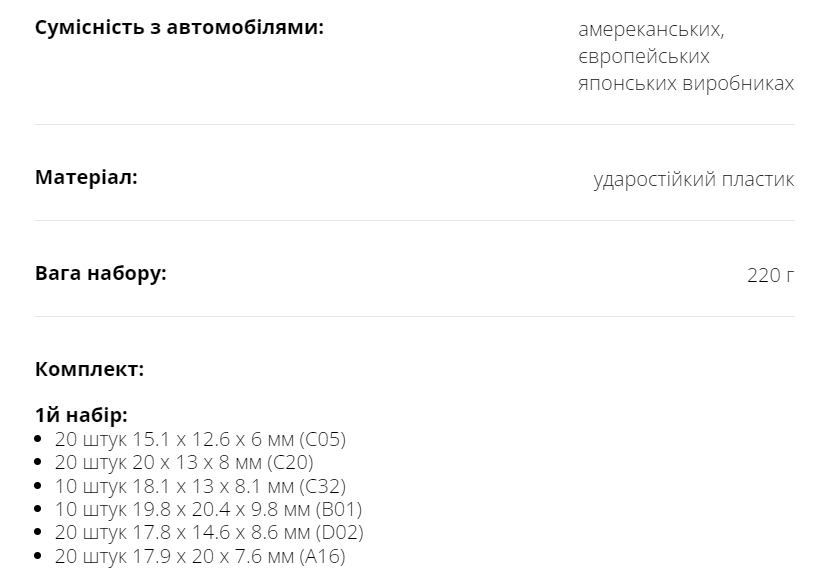Viewport: 828px width, 578px height.
Task: Click the list item ending with (B01)
Action: tap(208, 510)
